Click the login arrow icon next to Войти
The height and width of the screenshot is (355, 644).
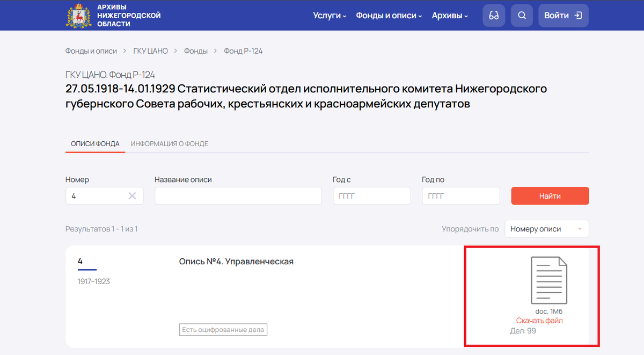click(578, 15)
